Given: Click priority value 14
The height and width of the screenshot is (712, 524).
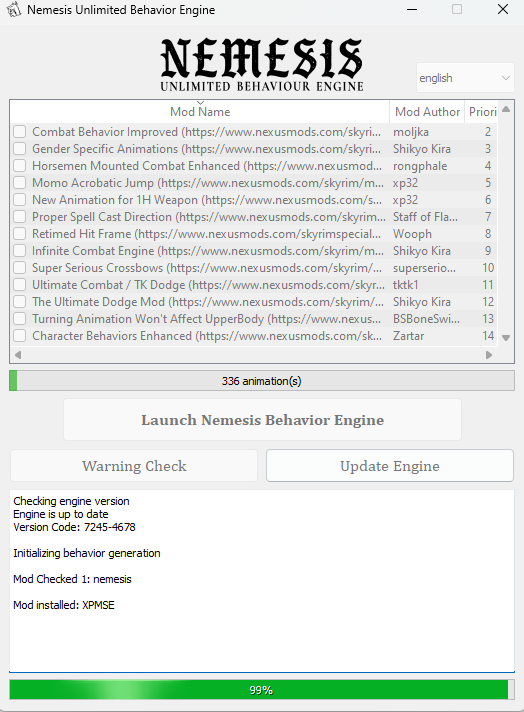Looking at the screenshot, I should (x=488, y=336).
